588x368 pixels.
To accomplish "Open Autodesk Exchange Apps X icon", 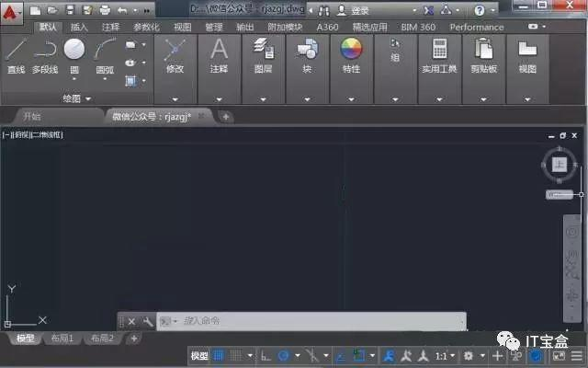I will (x=429, y=10).
